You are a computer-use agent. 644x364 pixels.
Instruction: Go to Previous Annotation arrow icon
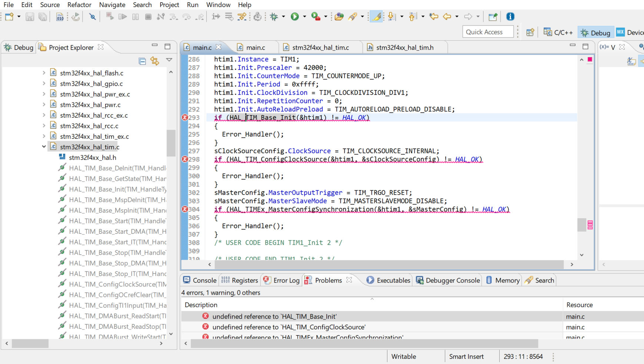tap(412, 17)
